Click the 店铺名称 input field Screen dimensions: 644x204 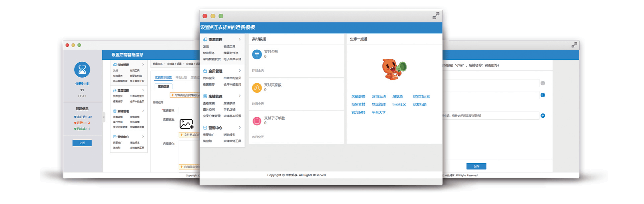coord(189,110)
